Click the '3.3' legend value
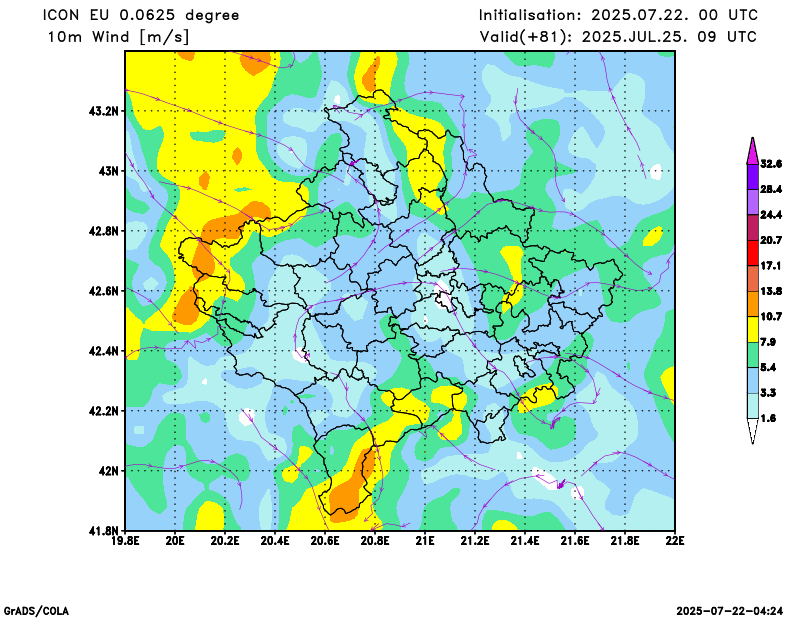 point(768,393)
